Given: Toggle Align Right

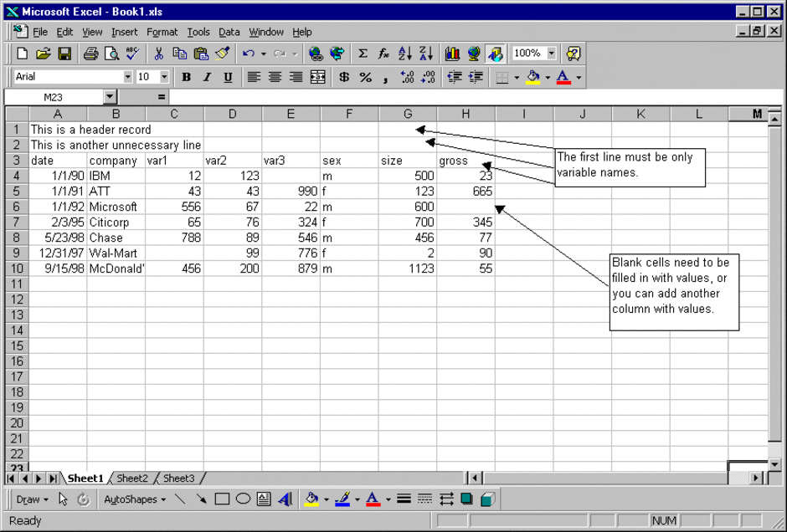Looking at the screenshot, I should pos(296,77).
